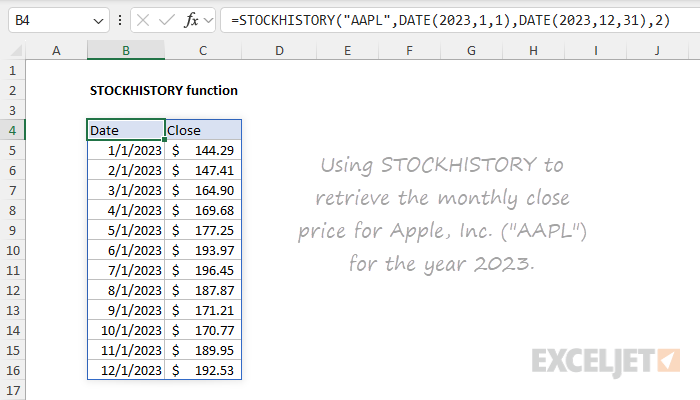This screenshot has height=400, width=700.
Task: Select column D header
Action: tap(279, 50)
